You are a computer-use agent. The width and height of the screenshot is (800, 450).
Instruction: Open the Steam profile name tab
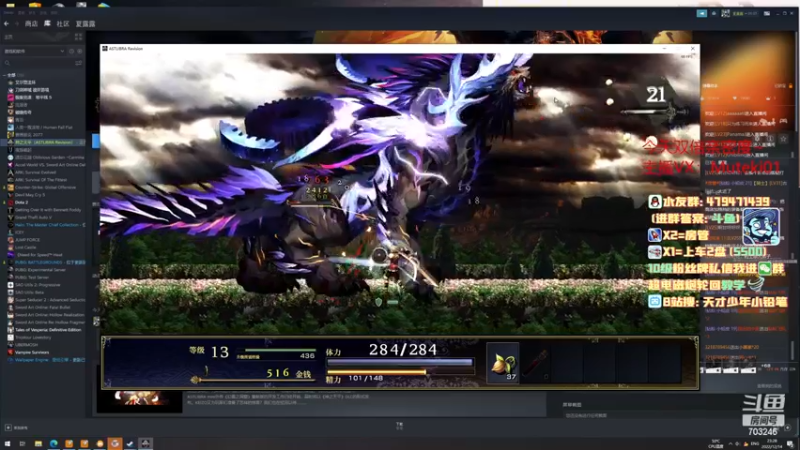[85, 23]
